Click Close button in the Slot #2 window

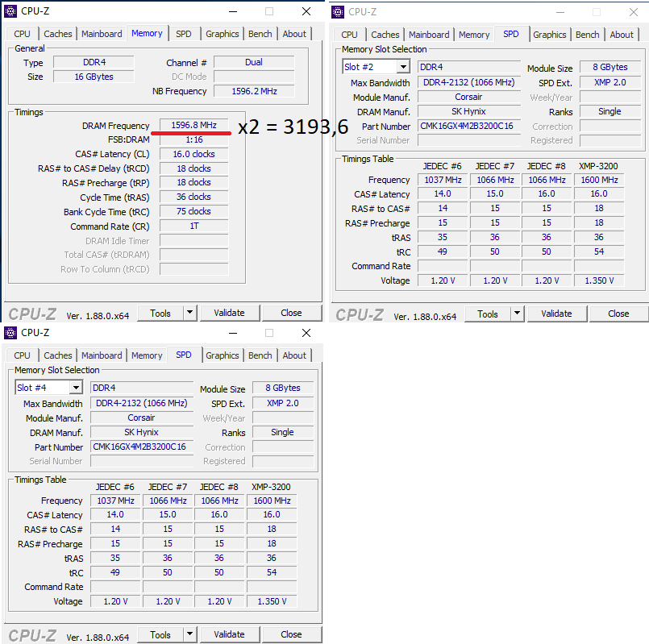619,314
